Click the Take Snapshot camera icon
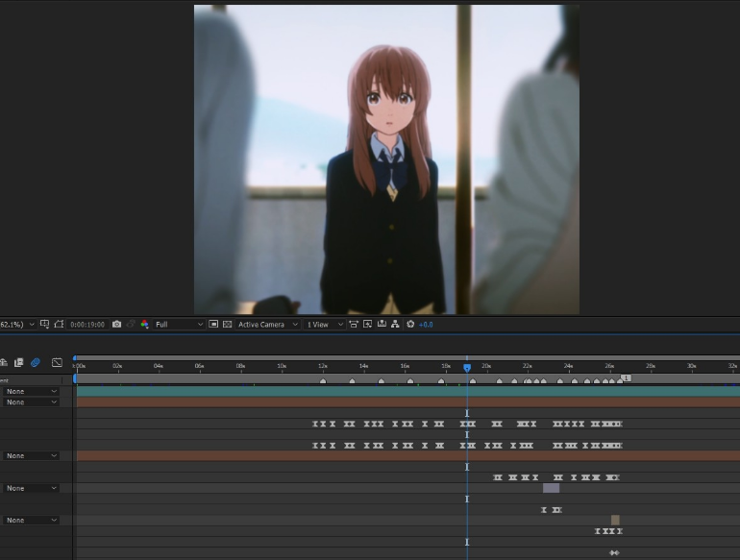The image size is (740, 560). [x=116, y=325]
